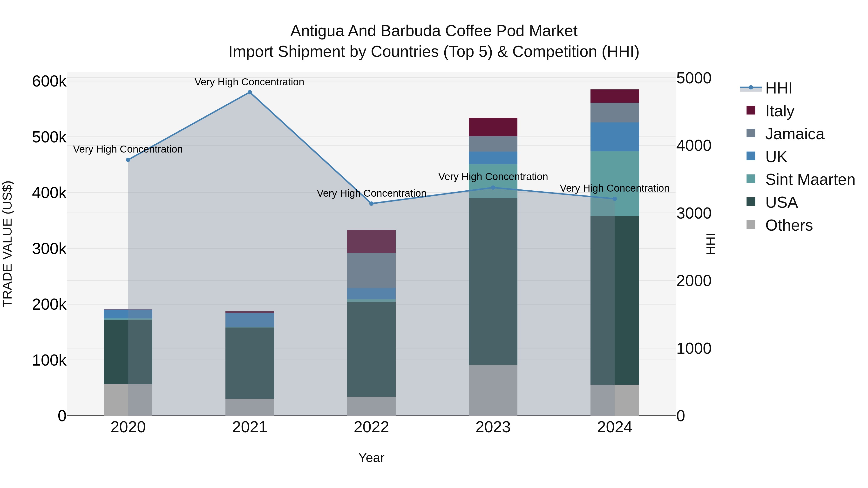Click the 600k trade value tick
The height and width of the screenshot is (488, 868).
[49, 81]
